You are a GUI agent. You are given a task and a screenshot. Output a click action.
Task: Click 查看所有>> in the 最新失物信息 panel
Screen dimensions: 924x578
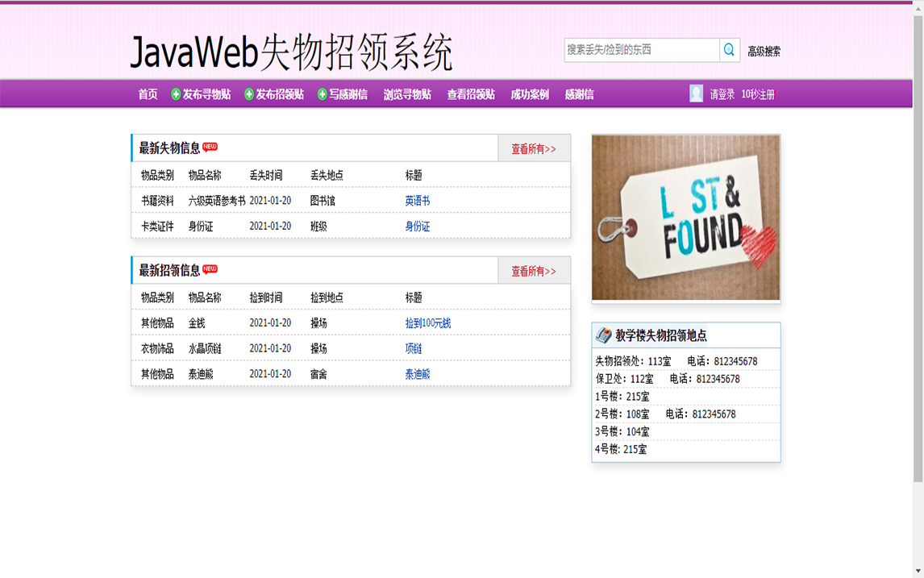point(534,149)
